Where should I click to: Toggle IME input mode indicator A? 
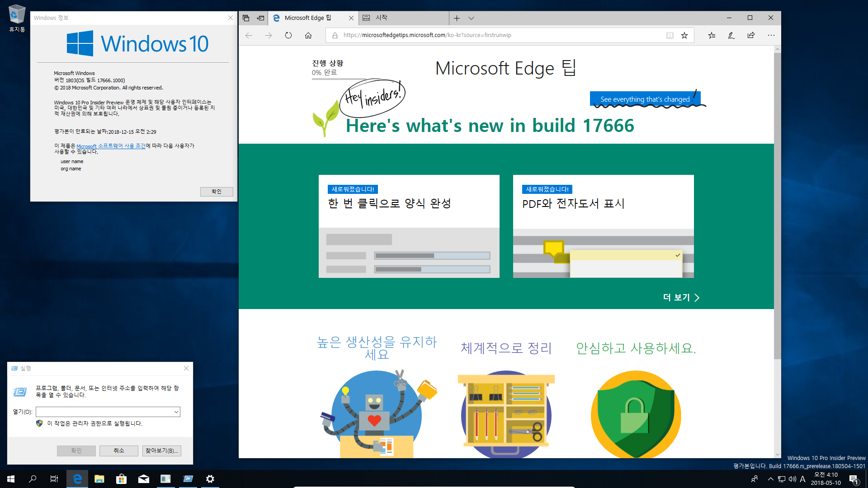pyautogui.click(x=803, y=479)
